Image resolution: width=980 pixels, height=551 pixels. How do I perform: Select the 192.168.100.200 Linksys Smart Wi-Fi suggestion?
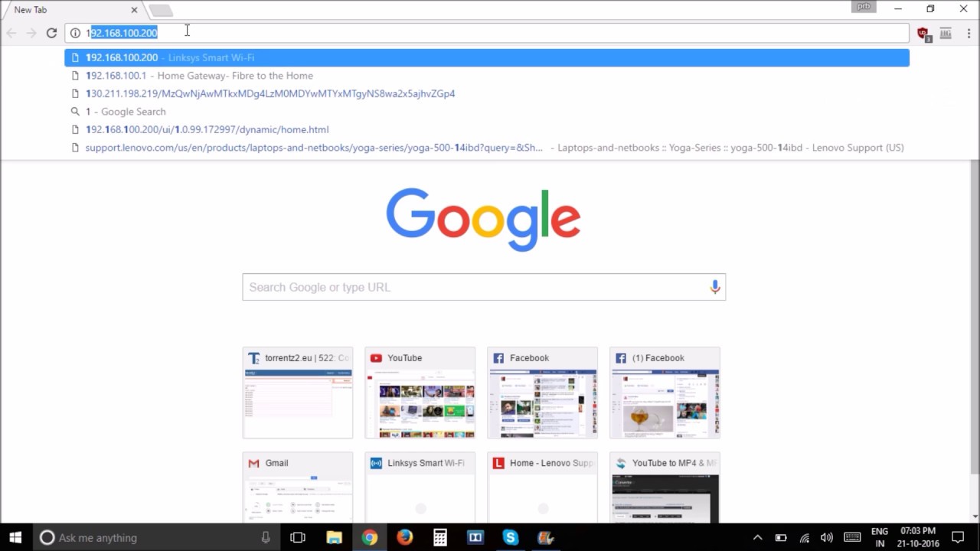click(x=487, y=57)
